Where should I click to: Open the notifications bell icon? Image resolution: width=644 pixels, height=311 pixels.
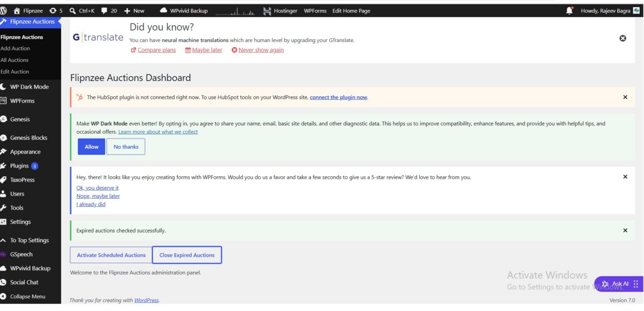pos(569,11)
